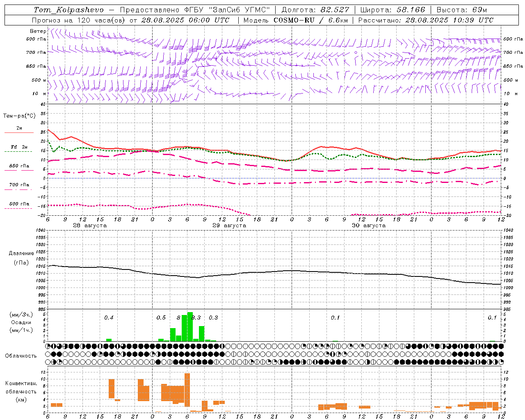This screenshot has height=420, width=525.
Task: Click the Ветер section label
Action: (38, 31)
